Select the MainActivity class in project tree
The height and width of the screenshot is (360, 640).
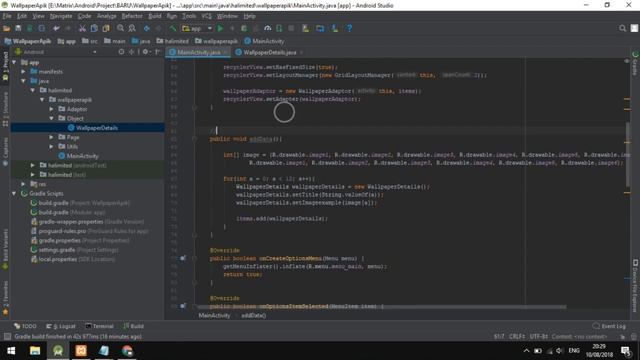point(78,156)
